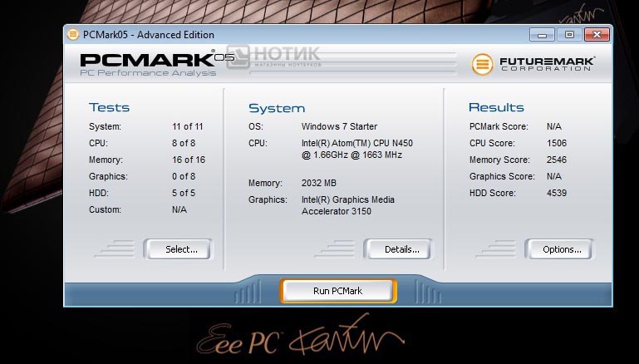Image resolution: width=639 pixels, height=364 pixels.
Task: Open system Details
Action: tap(399, 249)
